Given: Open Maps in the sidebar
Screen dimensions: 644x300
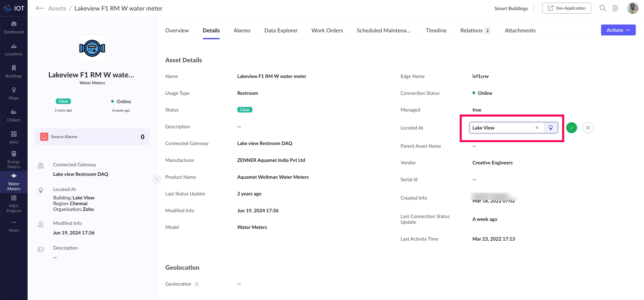Looking at the screenshot, I should [14, 94].
